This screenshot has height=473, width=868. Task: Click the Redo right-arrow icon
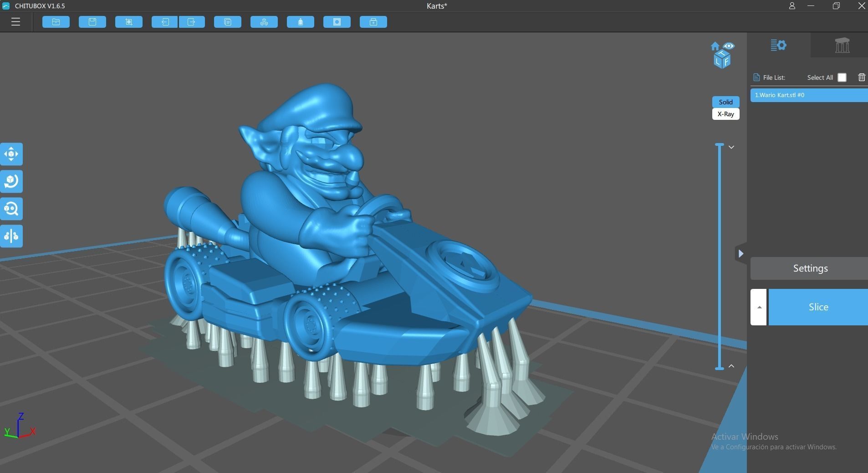192,22
